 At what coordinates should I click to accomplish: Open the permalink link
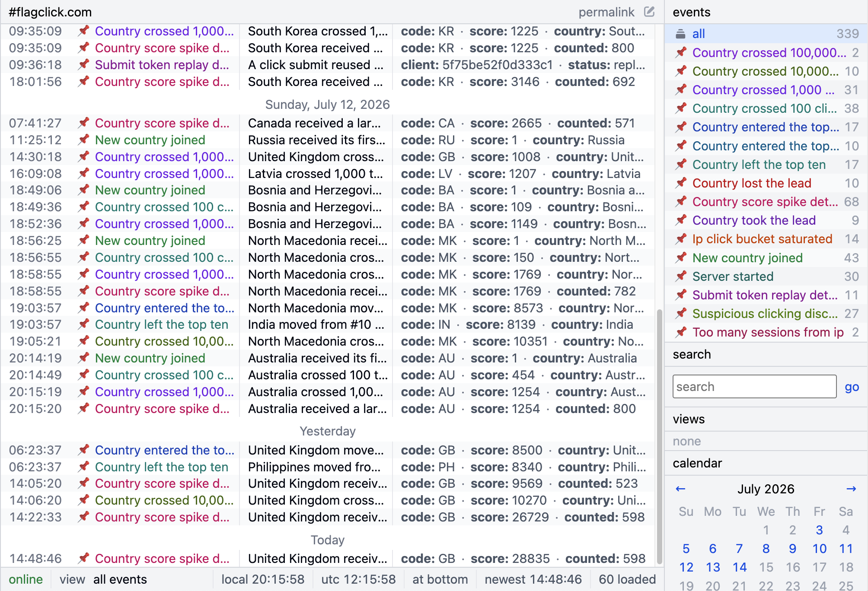tap(606, 12)
